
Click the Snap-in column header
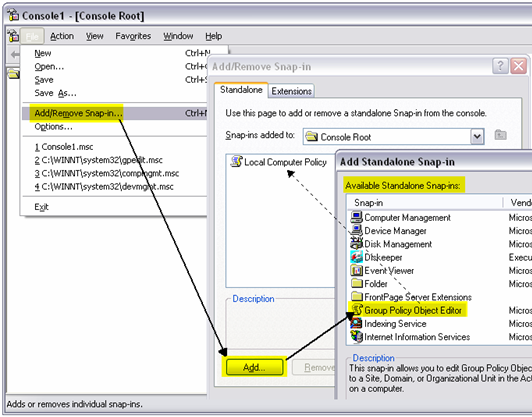(x=424, y=203)
